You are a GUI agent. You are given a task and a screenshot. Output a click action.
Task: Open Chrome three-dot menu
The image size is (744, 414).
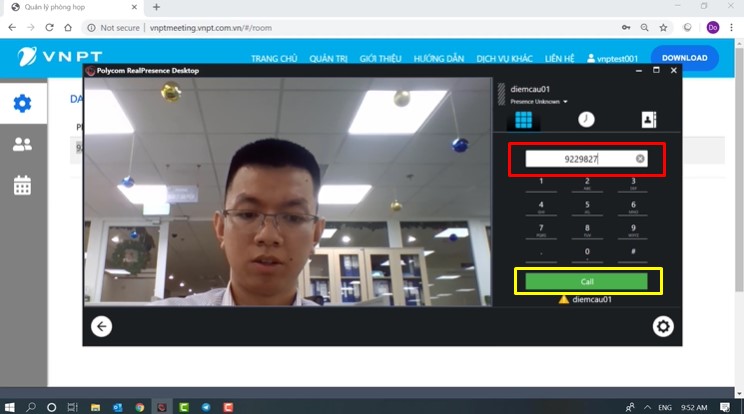[731, 28]
